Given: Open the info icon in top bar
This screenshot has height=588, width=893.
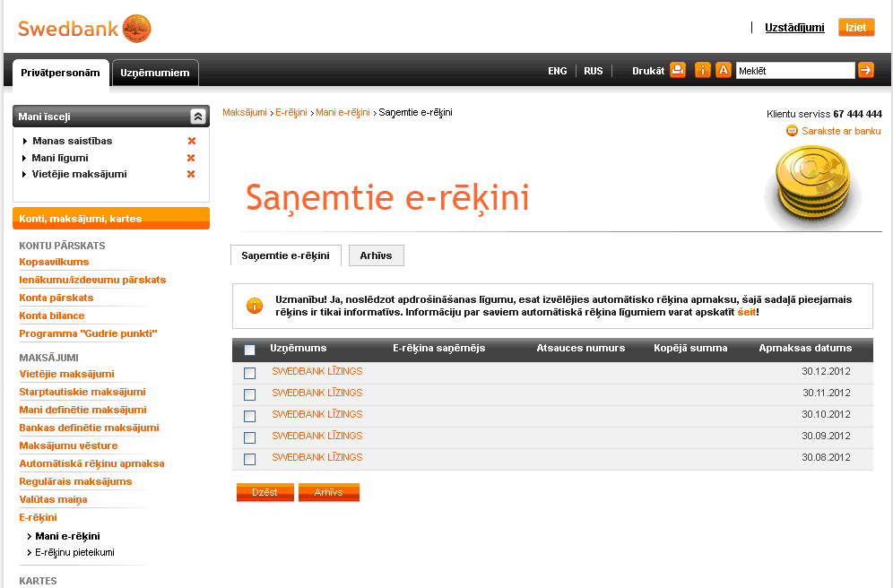Looking at the screenshot, I should 703,70.
